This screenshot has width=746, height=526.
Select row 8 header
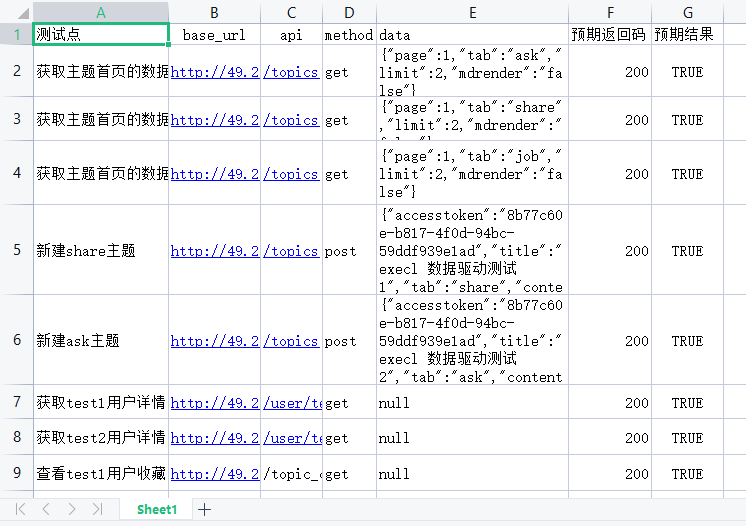point(17,437)
